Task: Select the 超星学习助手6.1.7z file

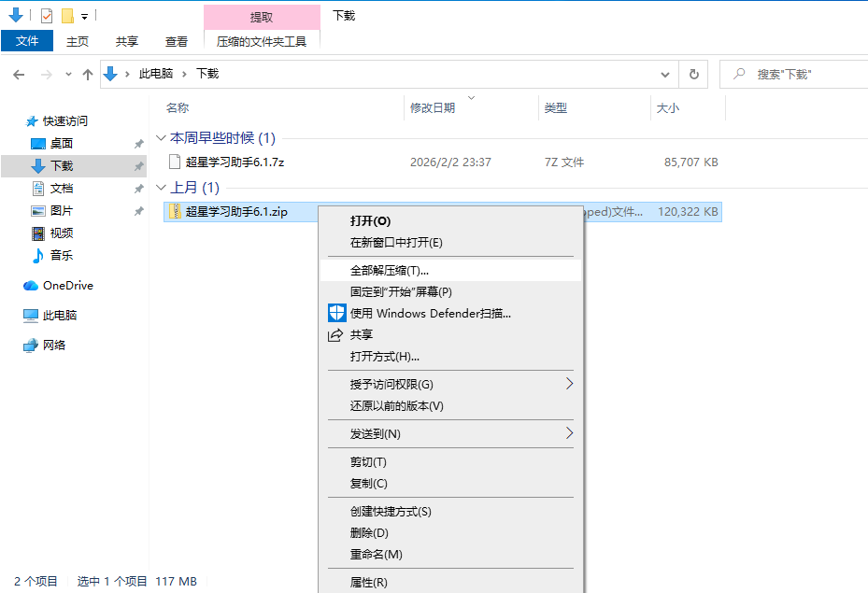Action: [235, 162]
